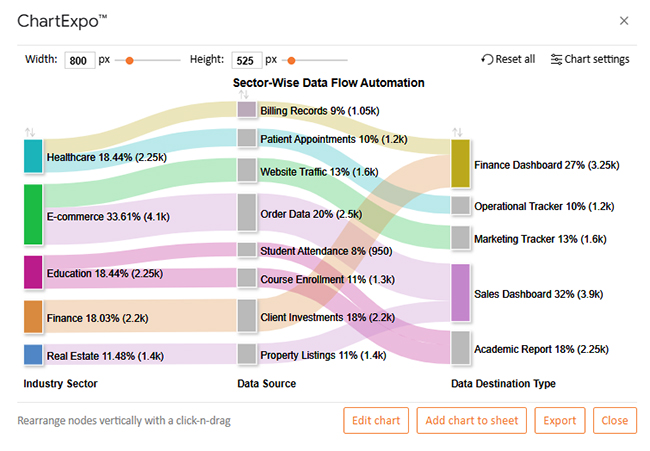The height and width of the screenshot is (451, 650).
Task: Click the Width slider handle
Action: tap(129, 60)
